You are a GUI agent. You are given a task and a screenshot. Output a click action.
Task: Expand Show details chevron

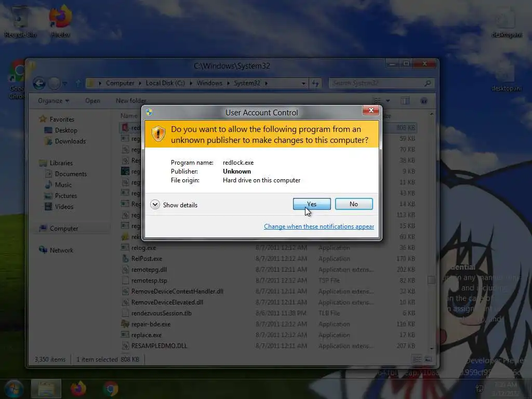pyautogui.click(x=155, y=205)
